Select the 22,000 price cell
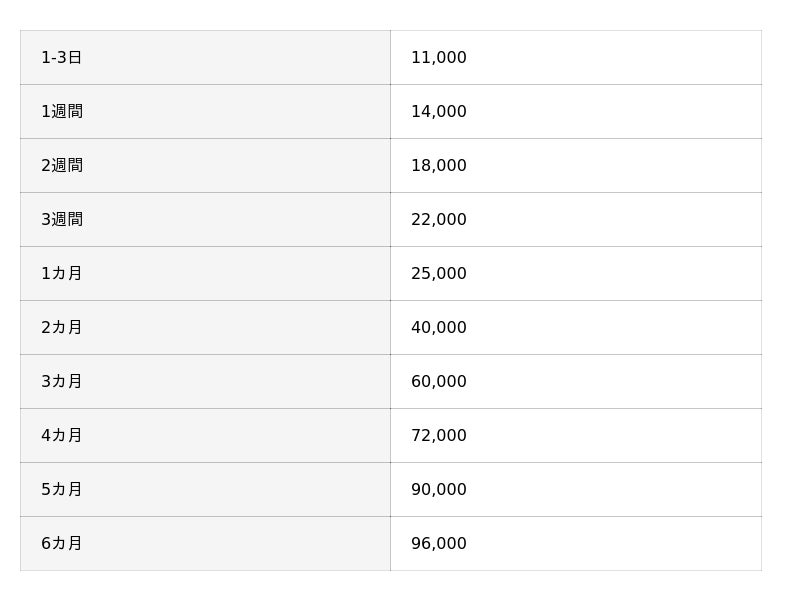 tap(439, 220)
